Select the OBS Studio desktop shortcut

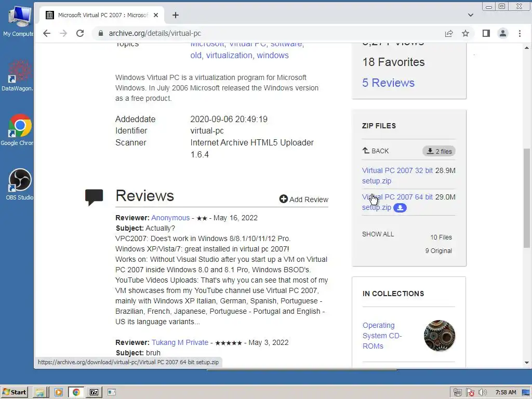click(x=19, y=184)
